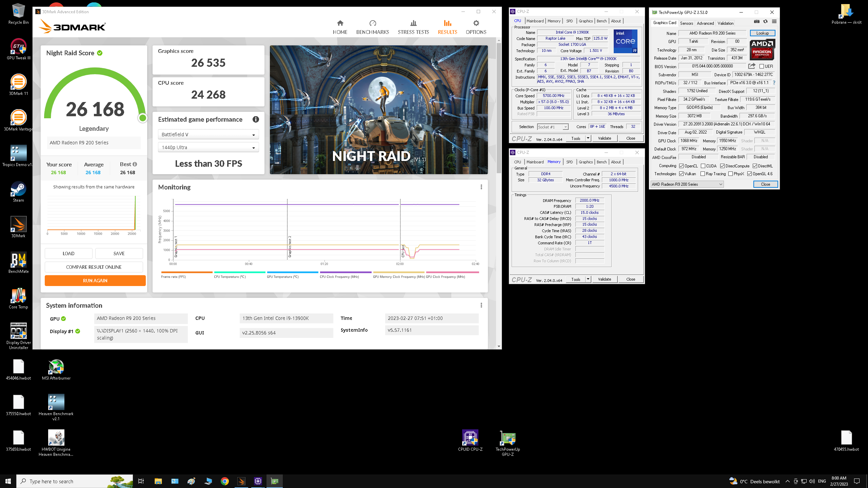Click the GPU Temperature legend bar
This screenshot has width=868, height=488.
coord(293,272)
